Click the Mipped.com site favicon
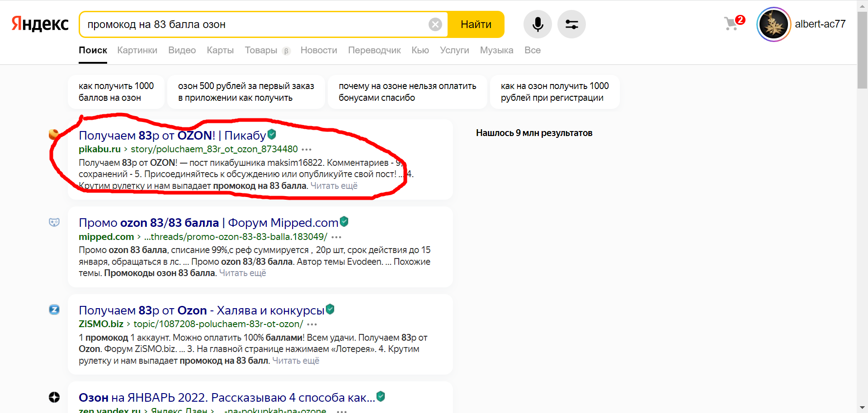Screen dimensions: 868x413 tap(54, 222)
